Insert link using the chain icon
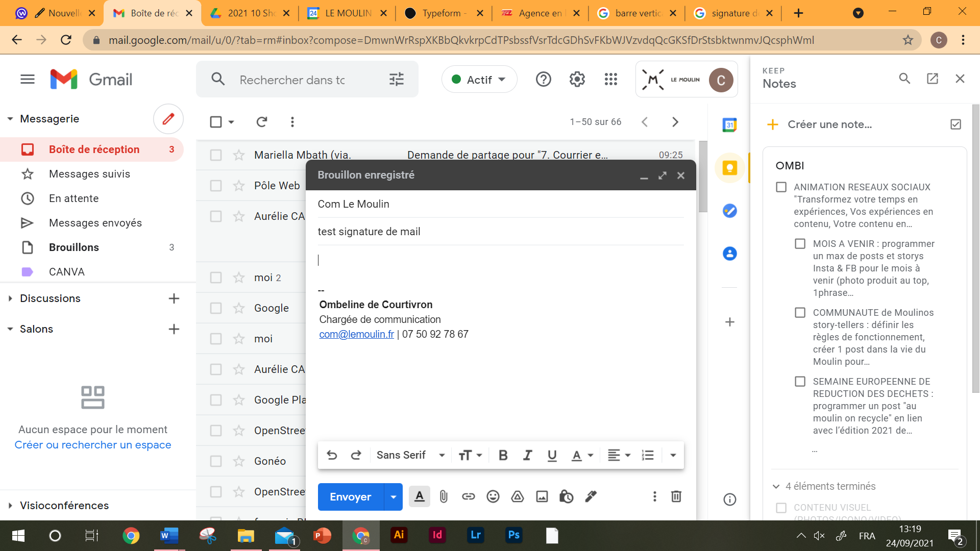Image resolution: width=980 pixels, height=551 pixels. (x=468, y=496)
